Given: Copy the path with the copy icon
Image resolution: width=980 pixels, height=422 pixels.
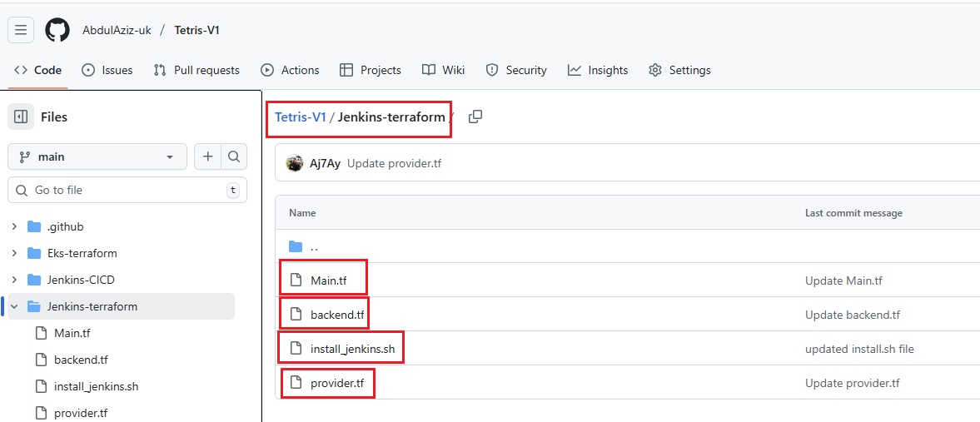Looking at the screenshot, I should click(x=475, y=117).
